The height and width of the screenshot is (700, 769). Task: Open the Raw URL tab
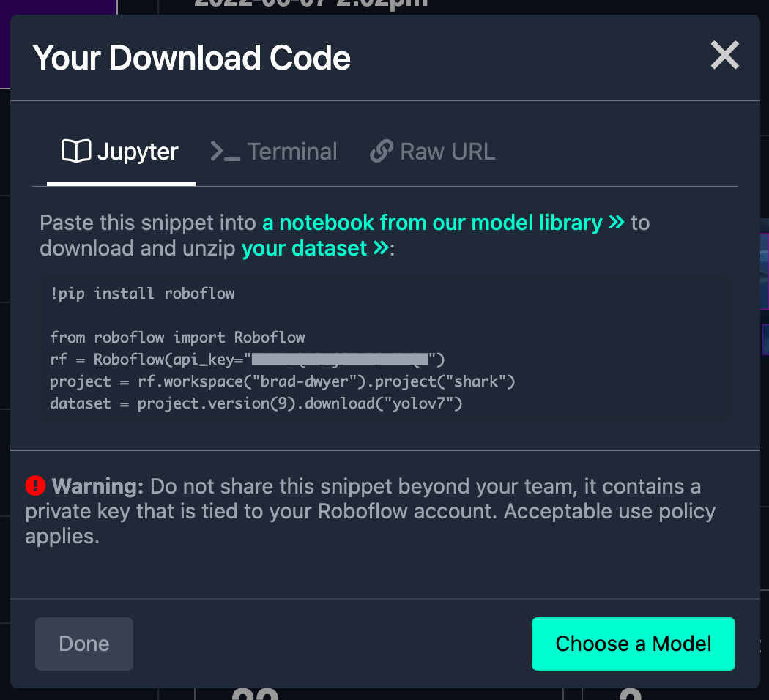[x=431, y=151]
